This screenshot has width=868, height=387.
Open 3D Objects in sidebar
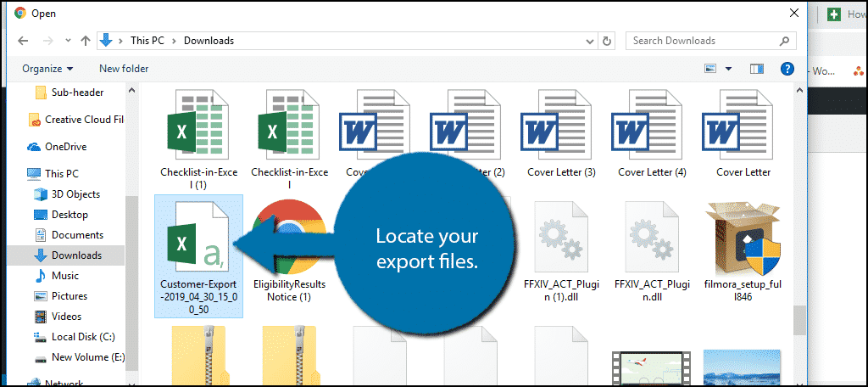pos(66,194)
